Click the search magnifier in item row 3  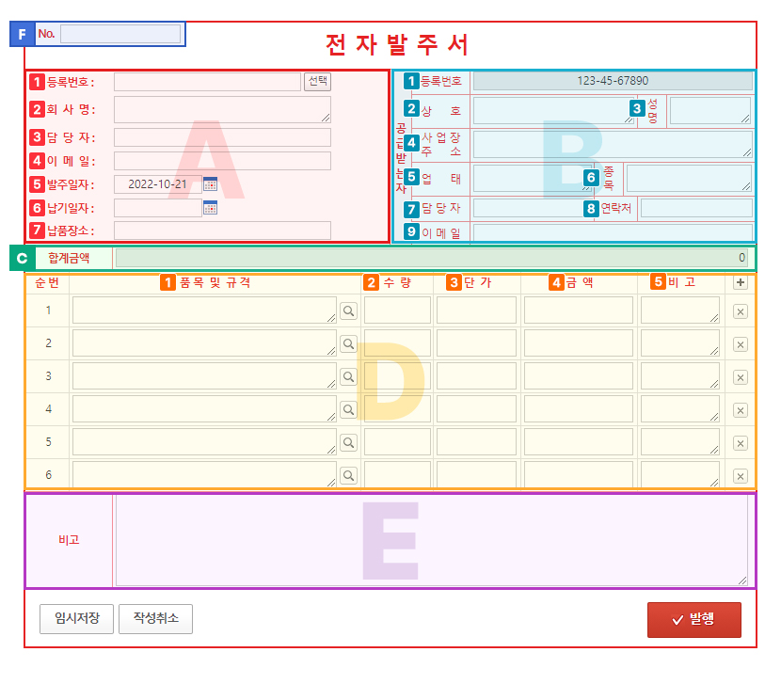348,376
